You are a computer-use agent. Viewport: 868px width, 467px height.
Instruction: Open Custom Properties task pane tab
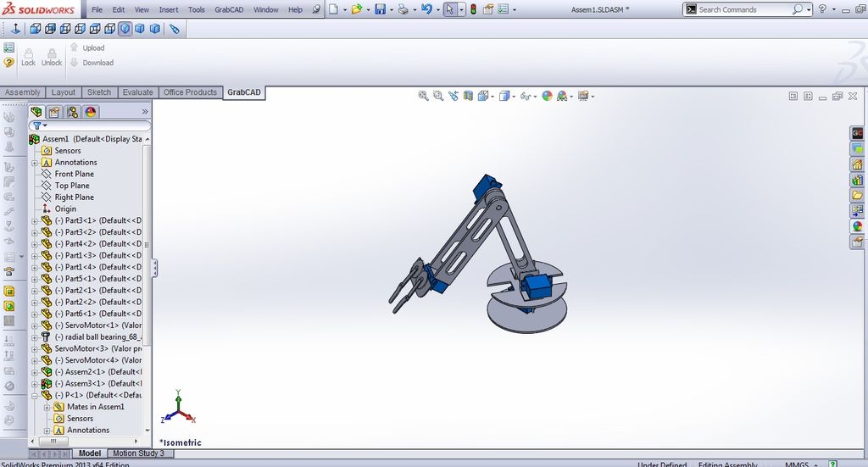tap(857, 242)
